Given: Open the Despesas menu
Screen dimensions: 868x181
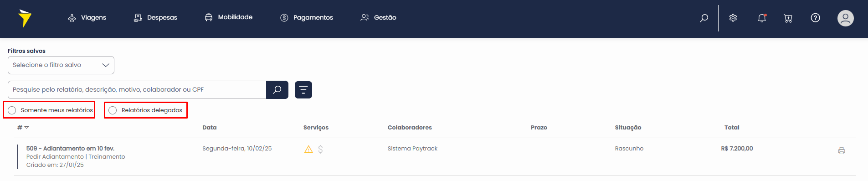Looking at the screenshot, I should point(155,17).
